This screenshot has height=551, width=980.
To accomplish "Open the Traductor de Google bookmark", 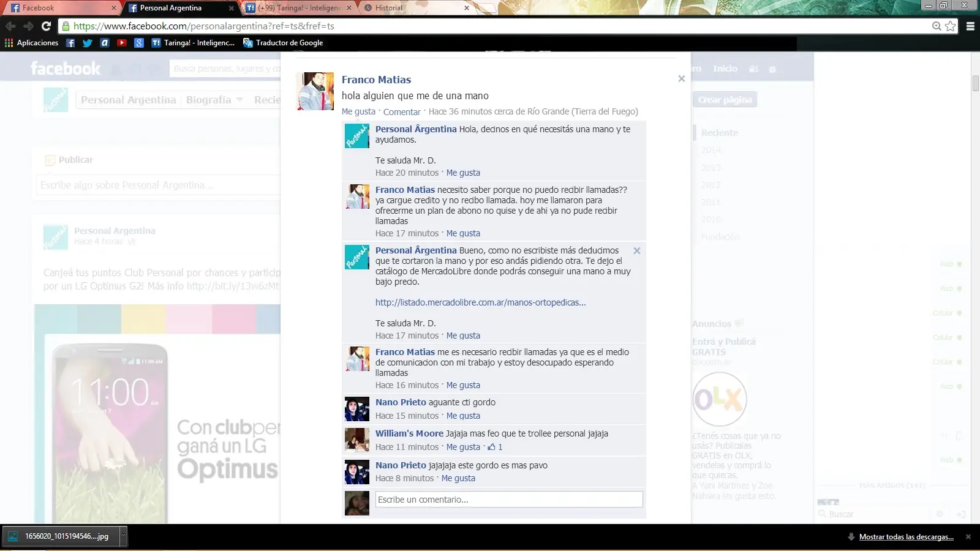I will pyautogui.click(x=283, y=43).
